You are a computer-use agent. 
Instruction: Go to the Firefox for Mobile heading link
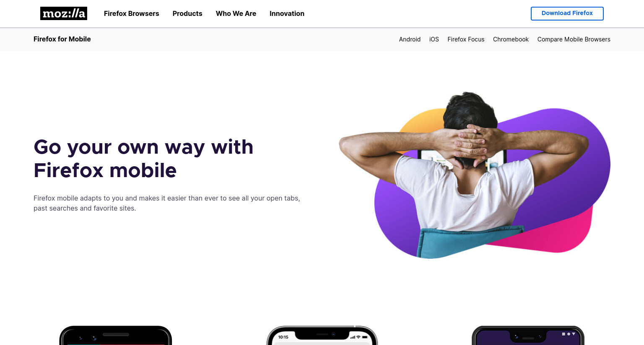pyautogui.click(x=62, y=39)
